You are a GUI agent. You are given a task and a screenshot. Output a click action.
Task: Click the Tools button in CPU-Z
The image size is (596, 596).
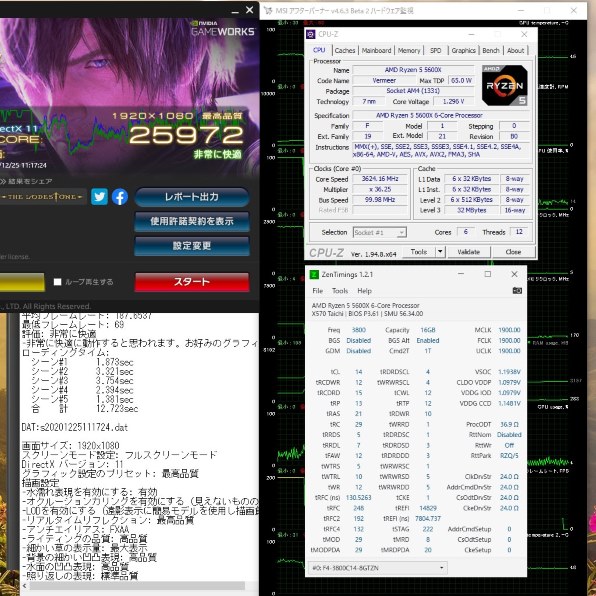coord(419,252)
